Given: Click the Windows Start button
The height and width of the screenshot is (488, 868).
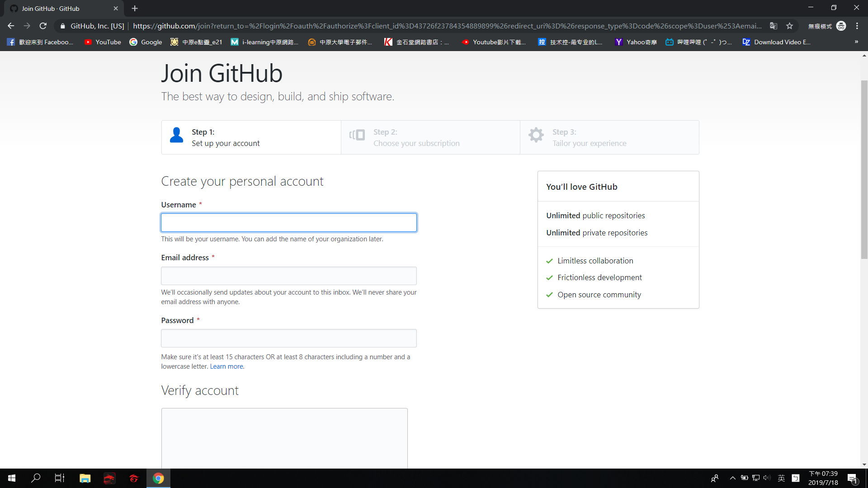Looking at the screenshot, I should click(x=12, y=478).
